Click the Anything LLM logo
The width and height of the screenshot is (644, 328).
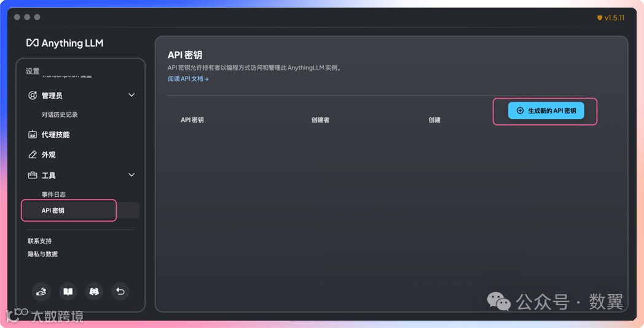[65, 43]
